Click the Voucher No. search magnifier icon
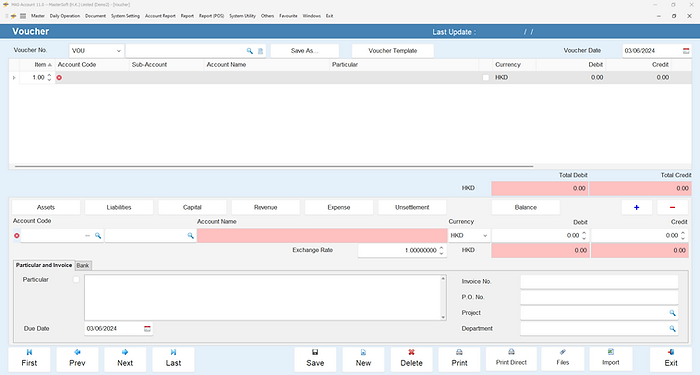This screenshot has width=700, height=375. tap(250, 51)
